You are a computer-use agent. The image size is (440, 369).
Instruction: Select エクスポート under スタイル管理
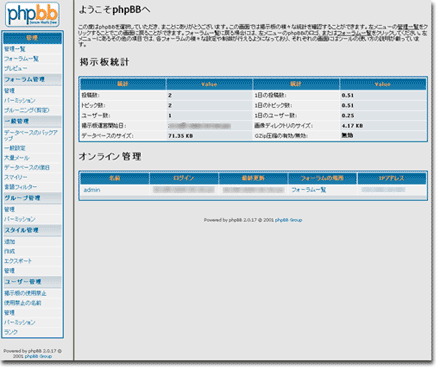click(x=18, y=261)
